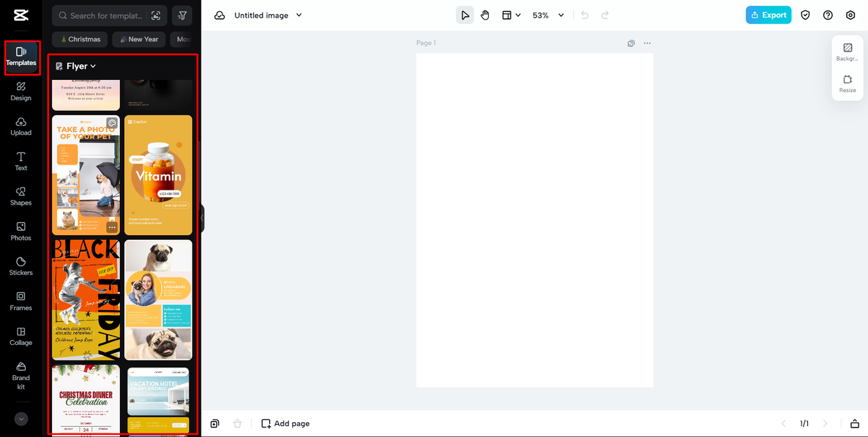Duplicate Page 1 with the copy icon
The height and width of the screenshot is (437, 868).
pyautogui.click(x=631, y=43)
